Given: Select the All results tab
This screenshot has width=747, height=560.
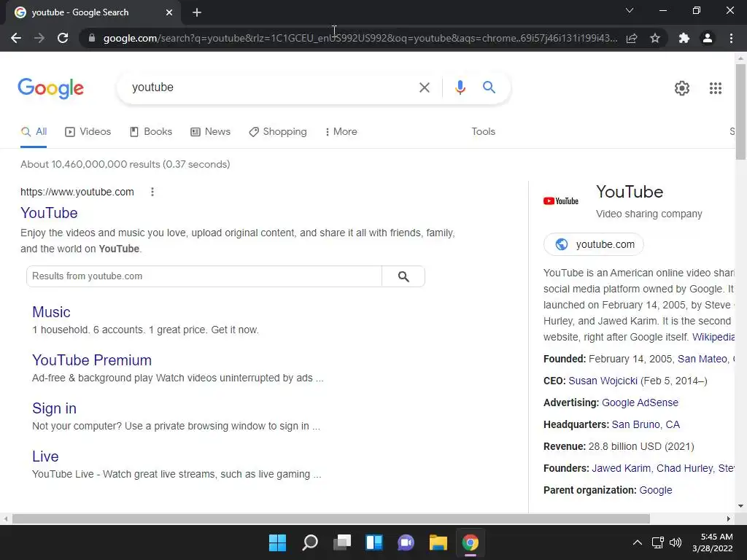Looking at the screenshot, I should tap(34, 131).
